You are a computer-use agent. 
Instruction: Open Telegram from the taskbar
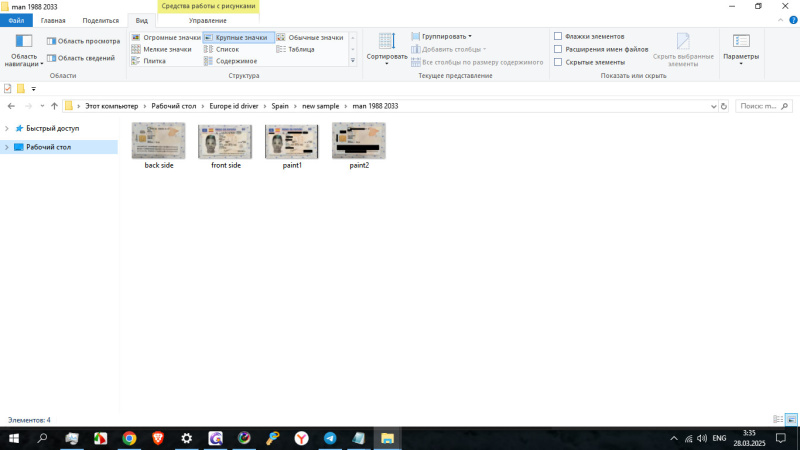pos(330,438)
